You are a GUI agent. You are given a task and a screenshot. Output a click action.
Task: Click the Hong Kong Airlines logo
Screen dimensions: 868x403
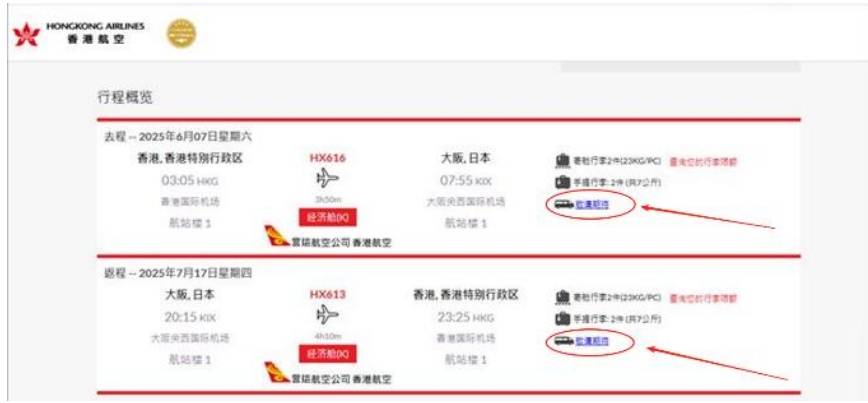[79, 34]
